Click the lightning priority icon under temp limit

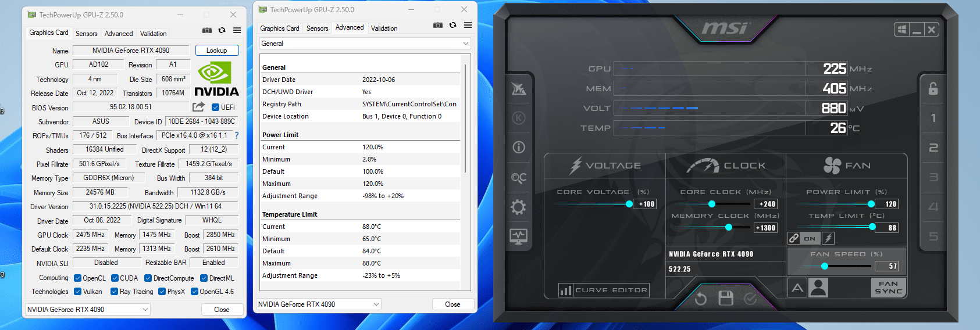(828, 238)
